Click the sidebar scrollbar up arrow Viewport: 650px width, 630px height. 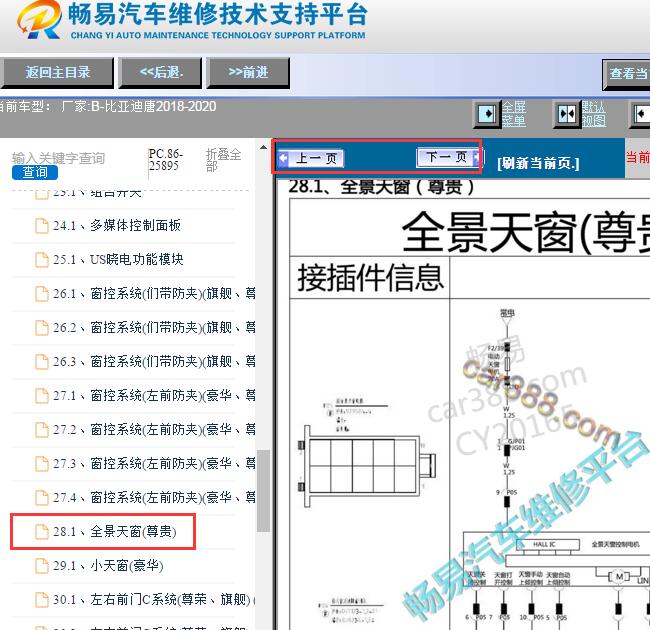(x=263, y=147)
